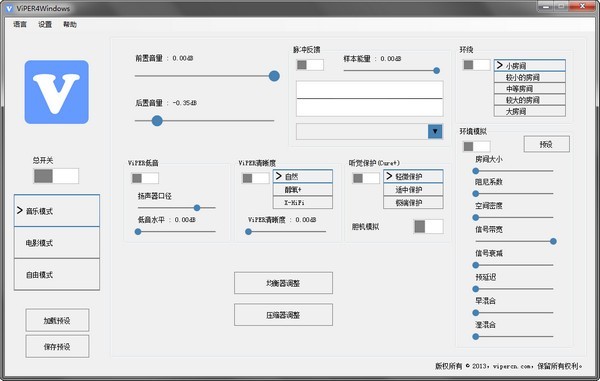Click the large blue ViPER logo
This screenshot has width=600, height=381.
57,92
